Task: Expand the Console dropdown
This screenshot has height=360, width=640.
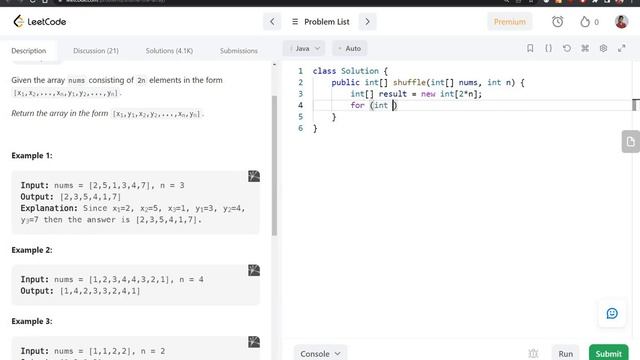Action: click(x=320, y=353)
